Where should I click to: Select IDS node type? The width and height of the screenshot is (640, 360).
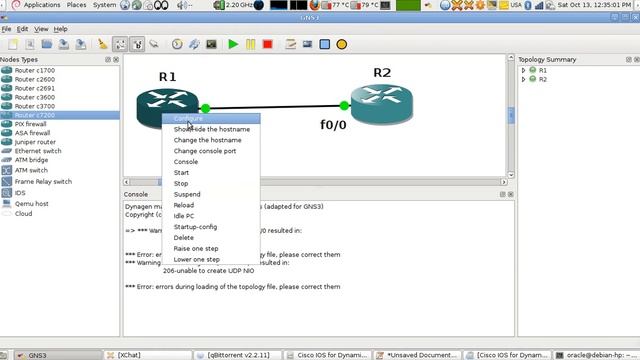point(60,193)
